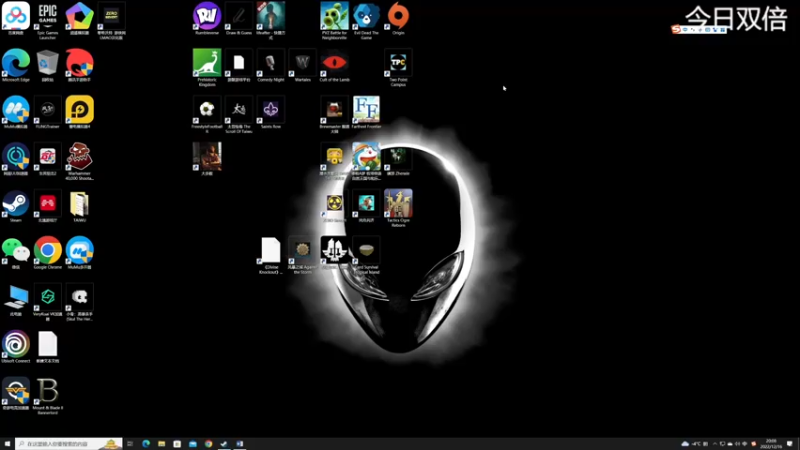This screenshot has width=800, height=450.
Task: Open the WeChat desktop shortcut
Action: coord(16,253)
